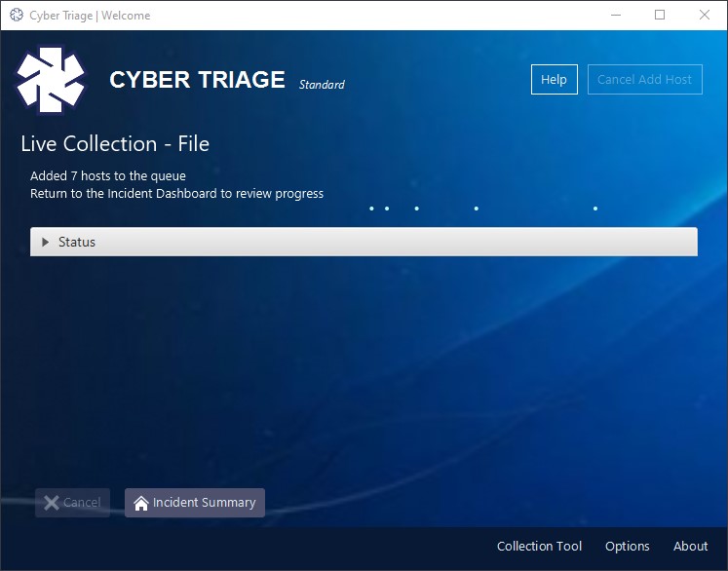728x571 pixels.
Task: Click the Cyber Triage star logo
Action: (51, 80)
